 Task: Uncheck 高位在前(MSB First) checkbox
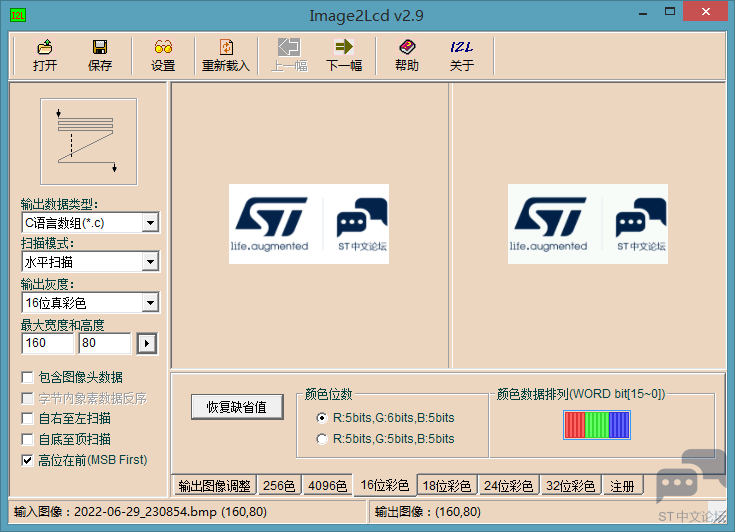[x=28, y=460]
